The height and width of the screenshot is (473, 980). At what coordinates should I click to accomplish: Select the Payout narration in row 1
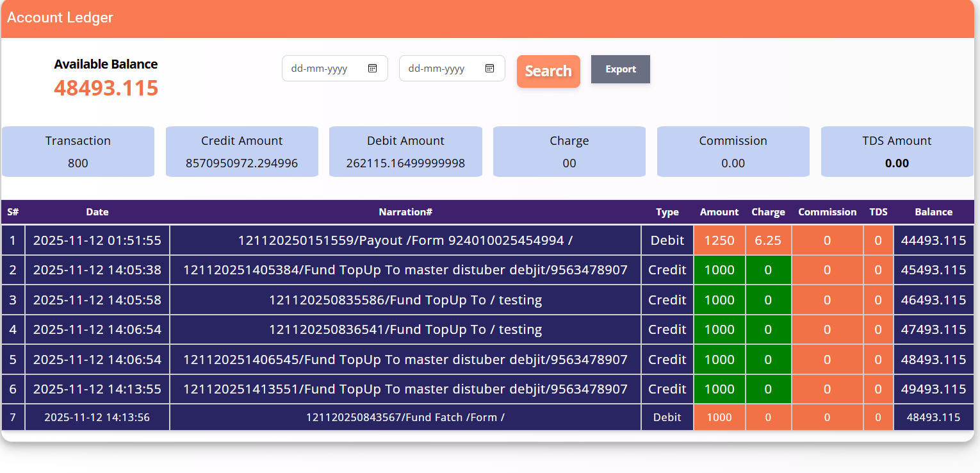coord(405,240)
